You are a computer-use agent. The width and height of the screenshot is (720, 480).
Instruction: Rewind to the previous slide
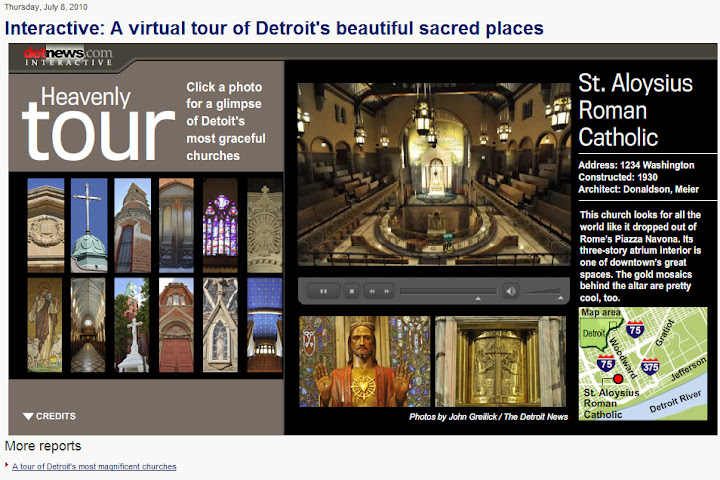(371, 291)
